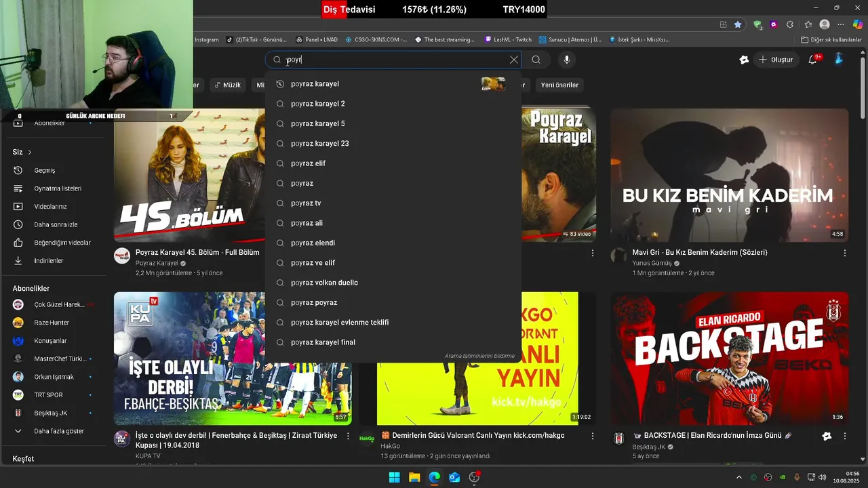Open the Windows Start menu
This screenshot has height=488, width=868.
(x=394, y=477)
